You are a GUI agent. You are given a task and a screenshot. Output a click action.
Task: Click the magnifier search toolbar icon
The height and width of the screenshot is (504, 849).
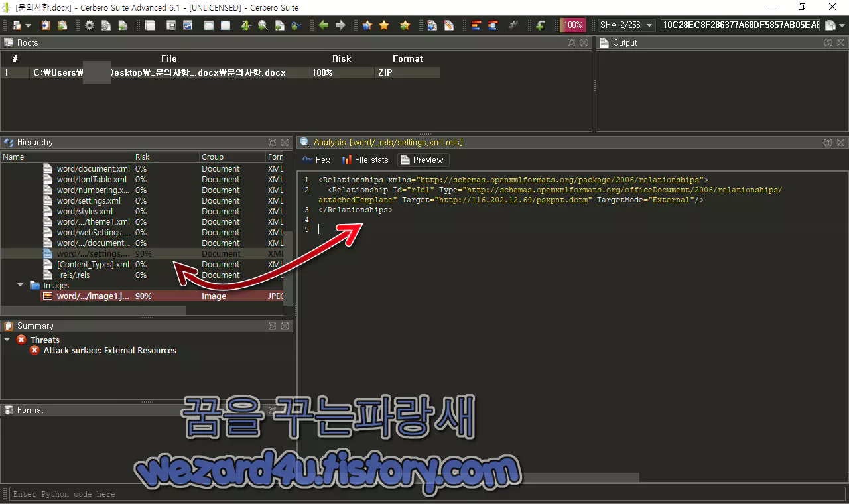point(263,25)
